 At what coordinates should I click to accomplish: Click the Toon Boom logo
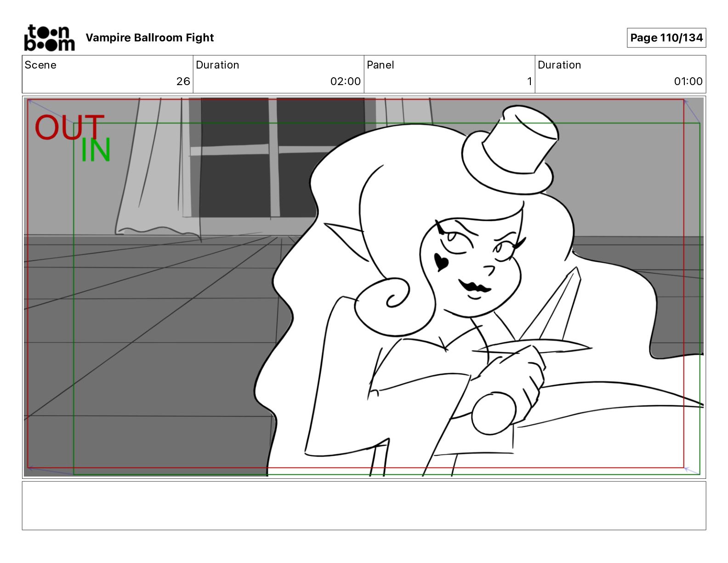[x=49, y=38]
